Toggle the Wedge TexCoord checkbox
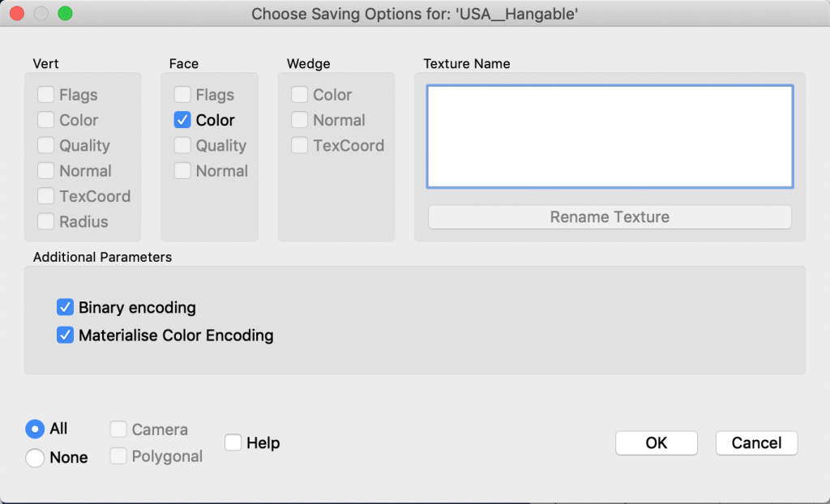Screen dimensions: 830x504 (x=299, y=146)
